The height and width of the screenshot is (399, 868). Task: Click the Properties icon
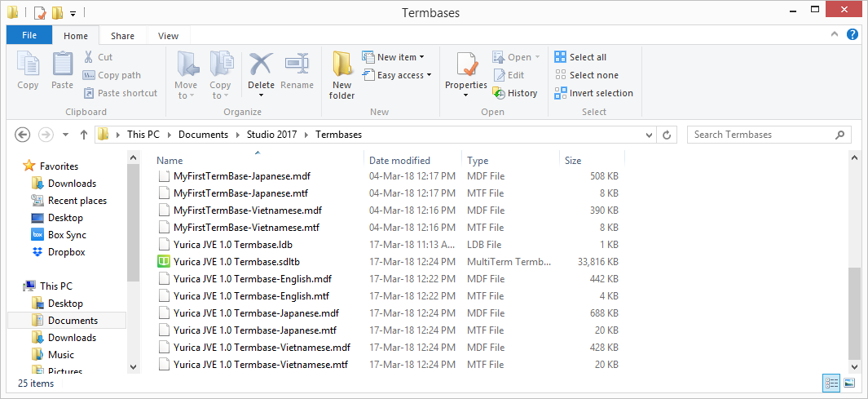click(x=466, y=64)
